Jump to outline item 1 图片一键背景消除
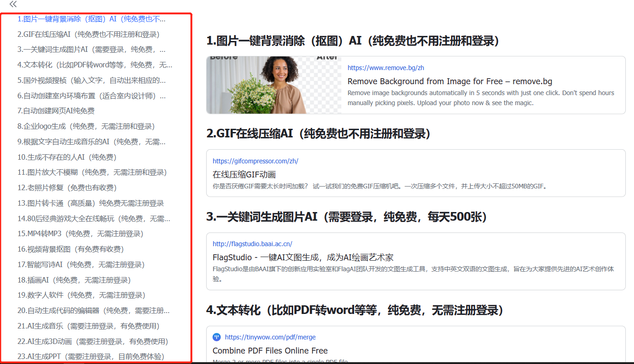Viewport: 634px width, 364px height. coord(91,19)
